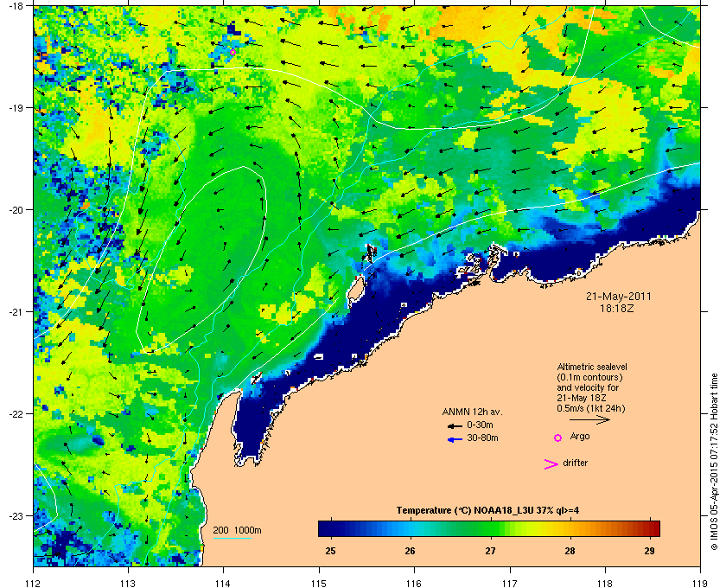Screen dimensions: 726x588
Task: Click the latitude axis label -19
Action: [16, 108]
